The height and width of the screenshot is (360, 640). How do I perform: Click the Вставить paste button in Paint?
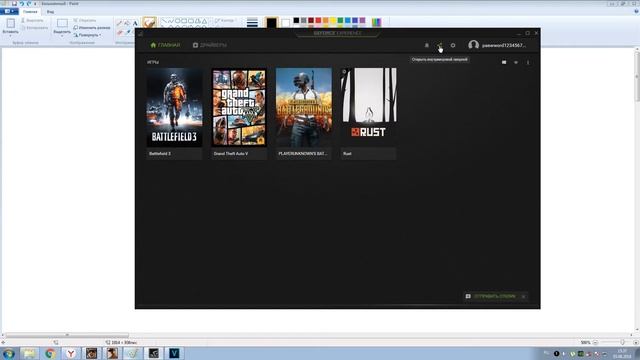click(11, 25)
